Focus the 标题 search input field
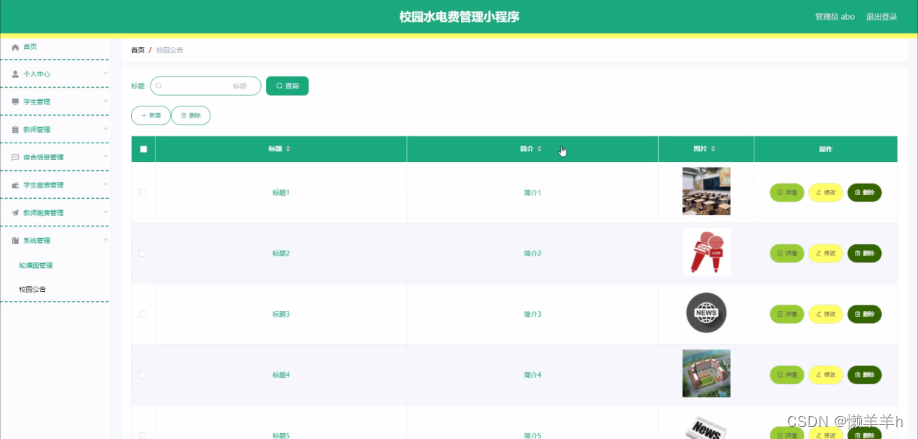The height and width of the screenshot is (439, 918). coord(205,86)
